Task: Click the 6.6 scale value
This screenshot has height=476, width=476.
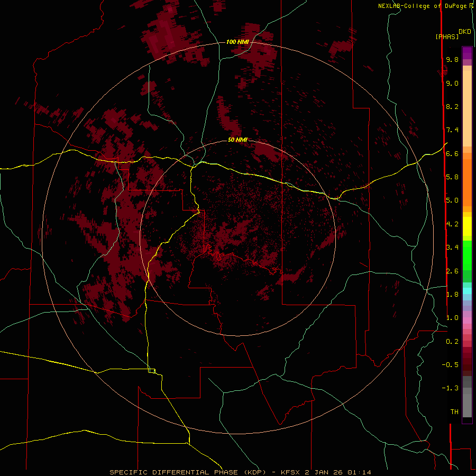Action: pos(452,153)
